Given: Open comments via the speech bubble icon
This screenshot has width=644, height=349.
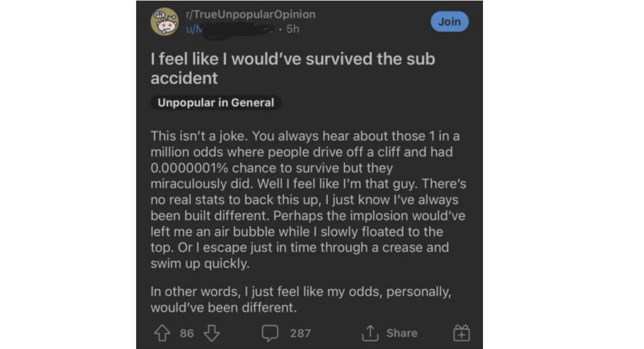Looking at the screenshot, I should (x=270, y=333).
